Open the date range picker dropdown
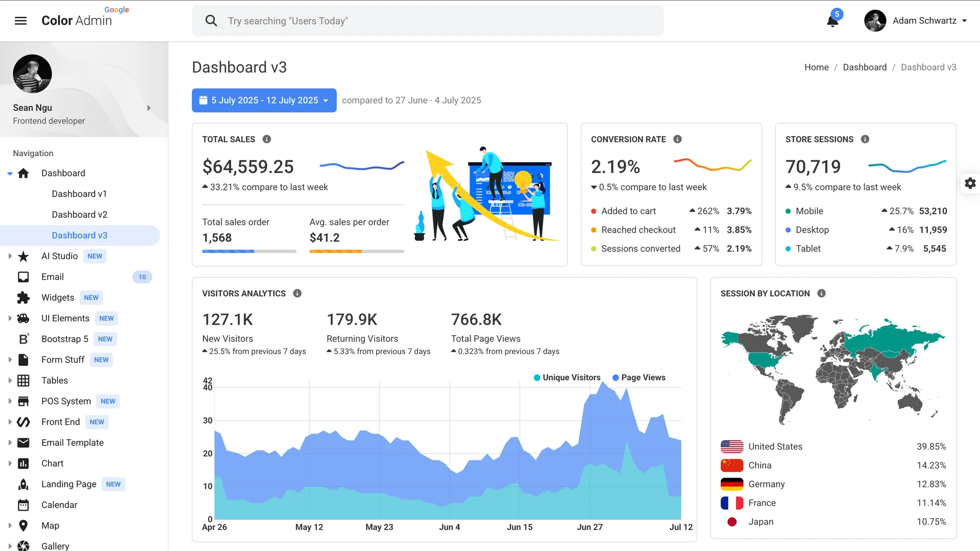 pyautogui.click(x=264, y=101)
